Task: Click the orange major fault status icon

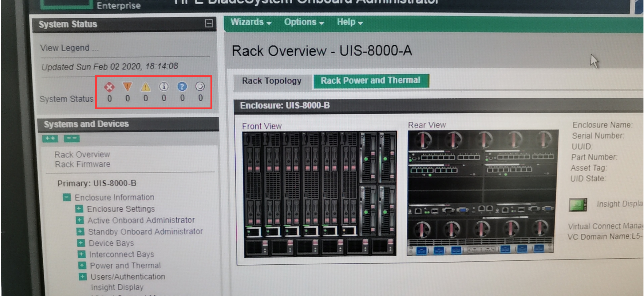Action: click(127, 86)
